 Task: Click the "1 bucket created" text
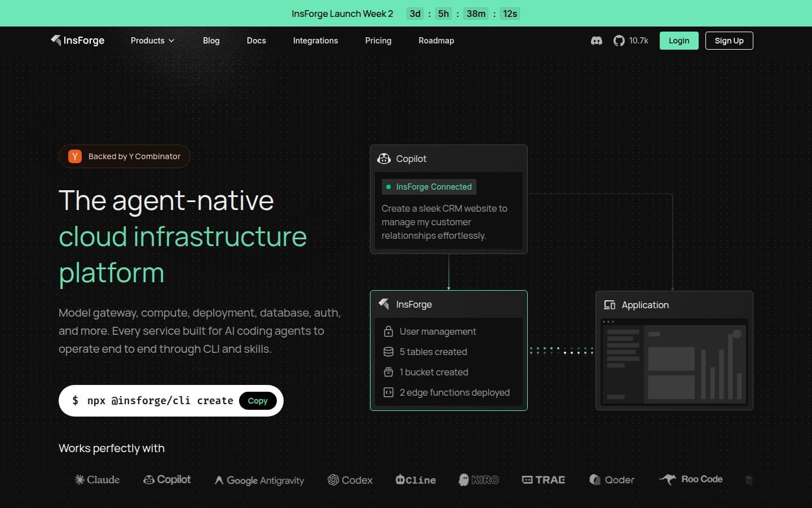click(x=434, y=372)
